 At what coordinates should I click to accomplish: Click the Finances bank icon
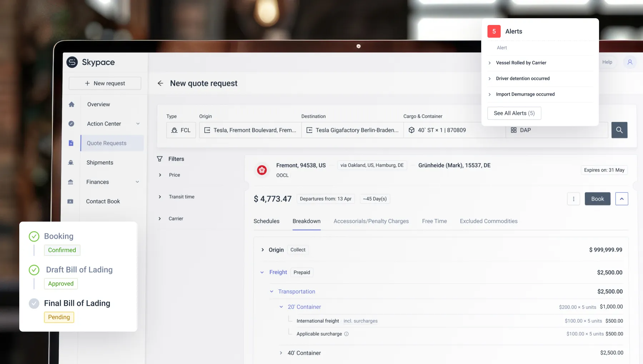coord(71,182)
